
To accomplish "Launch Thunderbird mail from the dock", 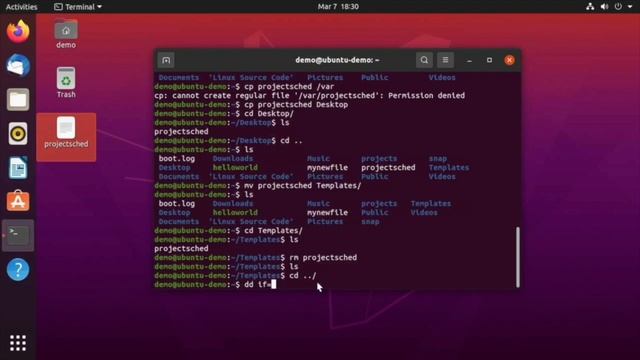I will pyautogui.click(x=18, y=65).
